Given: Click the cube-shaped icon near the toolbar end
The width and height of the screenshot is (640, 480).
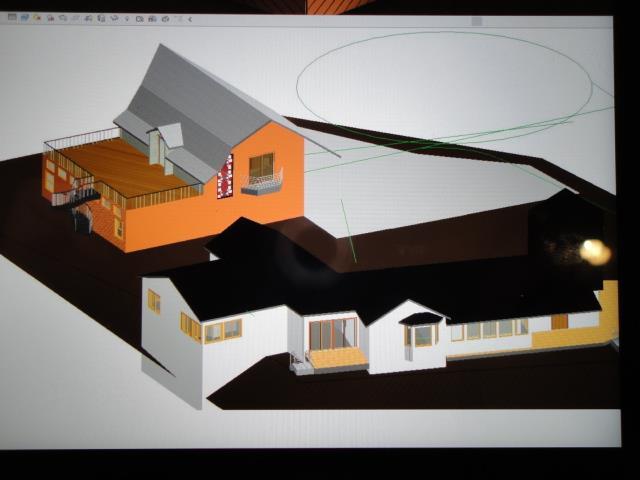Looking at the screenshot, I should 165,19.
